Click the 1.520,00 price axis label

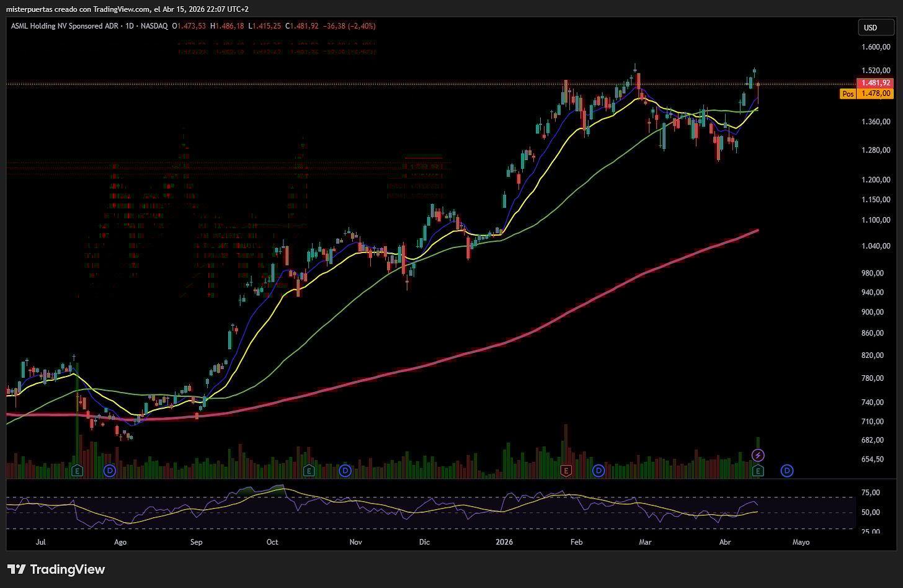tap(876, 71)
